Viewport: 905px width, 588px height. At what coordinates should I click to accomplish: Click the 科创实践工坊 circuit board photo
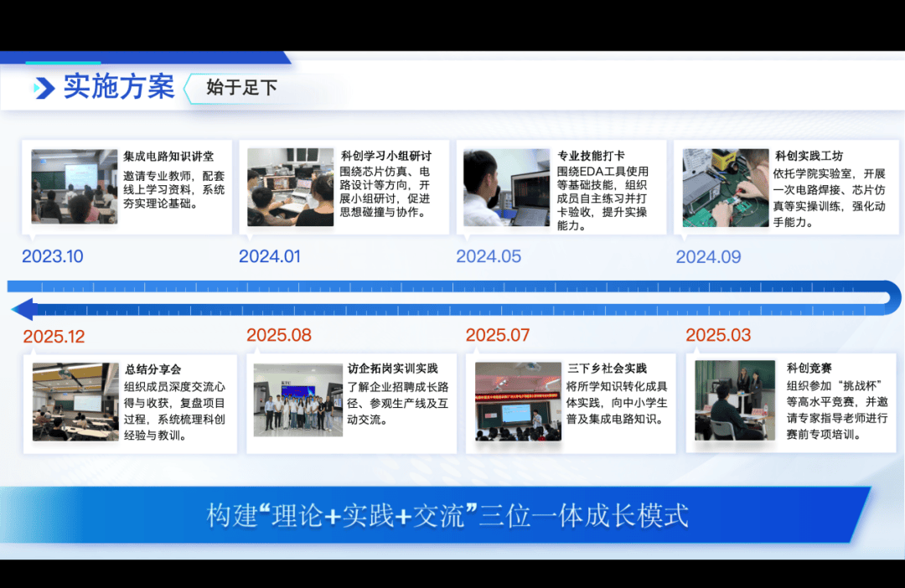pos(725,188)
